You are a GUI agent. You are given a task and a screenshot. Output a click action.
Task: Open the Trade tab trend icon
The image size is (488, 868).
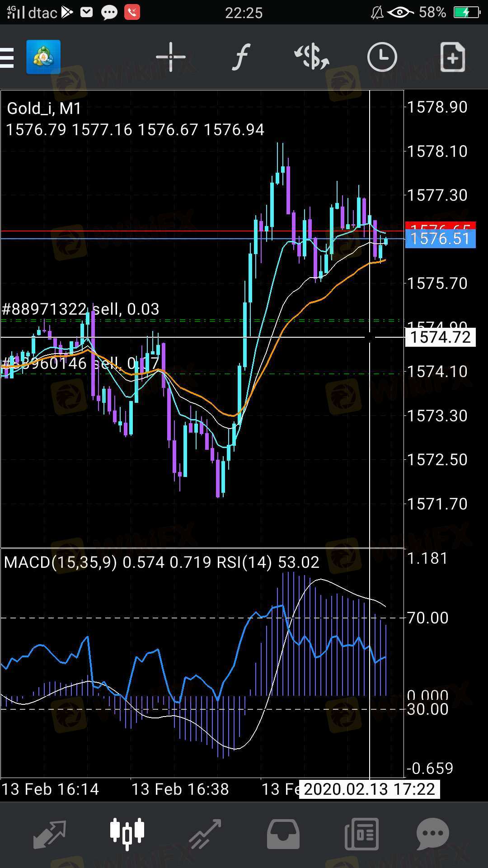[206, 834]
